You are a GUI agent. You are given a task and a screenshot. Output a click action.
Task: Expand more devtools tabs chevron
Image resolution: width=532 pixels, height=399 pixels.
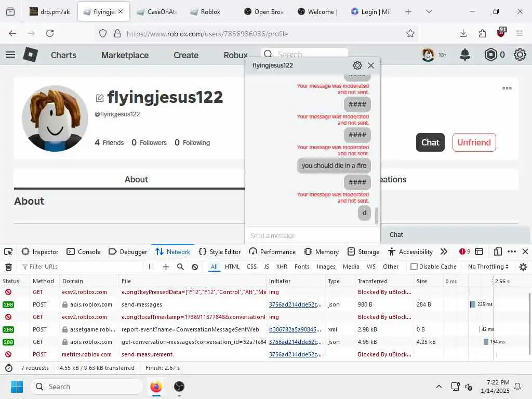(444, 252)
